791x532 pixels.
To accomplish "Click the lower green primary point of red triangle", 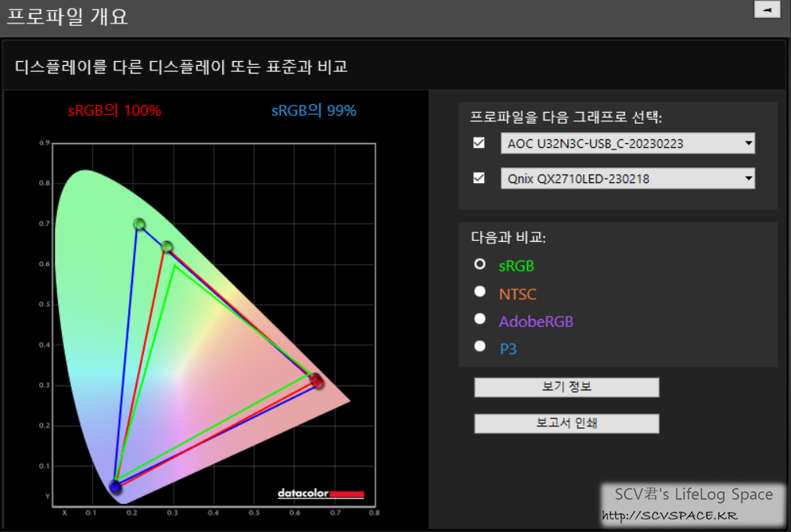I will [167, 246].
